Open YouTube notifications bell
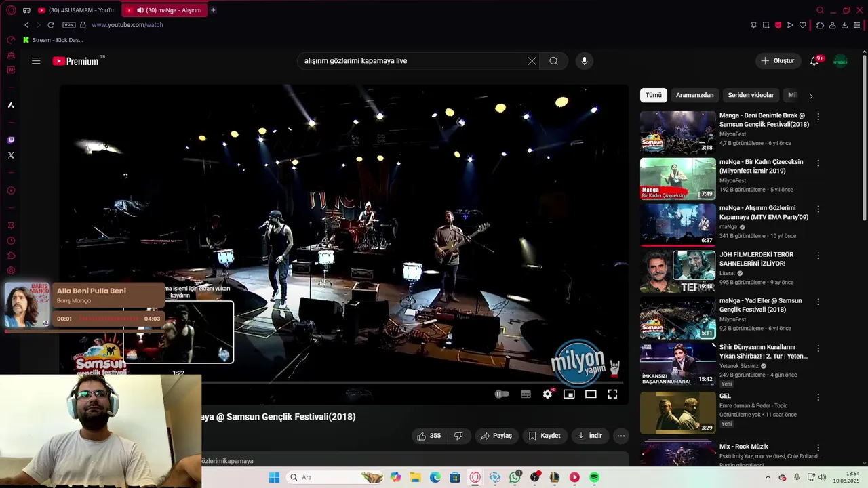 814,61
